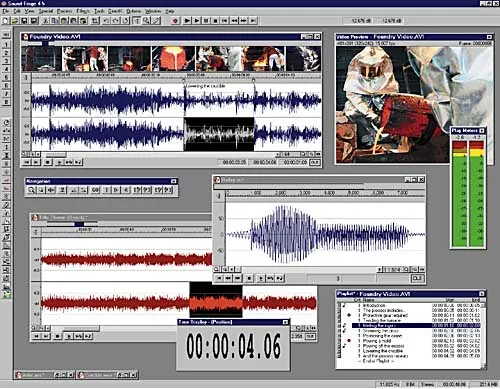Viewport: 500px width, 389px height.
Task: Select the Magnify tool in main toolbar
Action: click(x=146, y=21)
